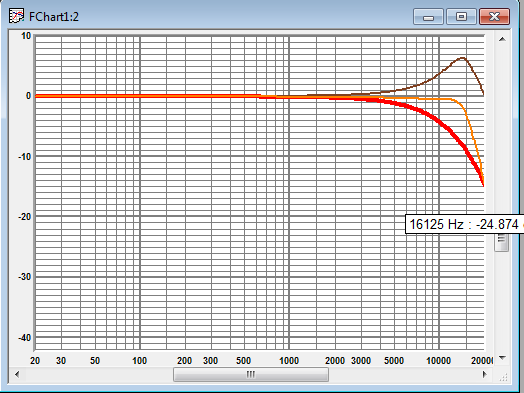Image resolution: width=524 pixels, height=393 pixels.
Task: Click the peak of the brown curve
Action: tap(463, 58)
